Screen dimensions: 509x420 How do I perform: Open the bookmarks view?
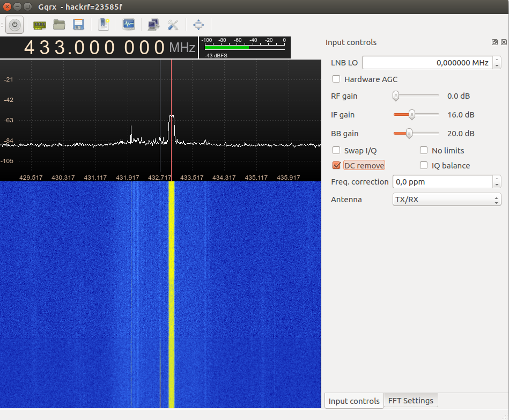[104, 25]
